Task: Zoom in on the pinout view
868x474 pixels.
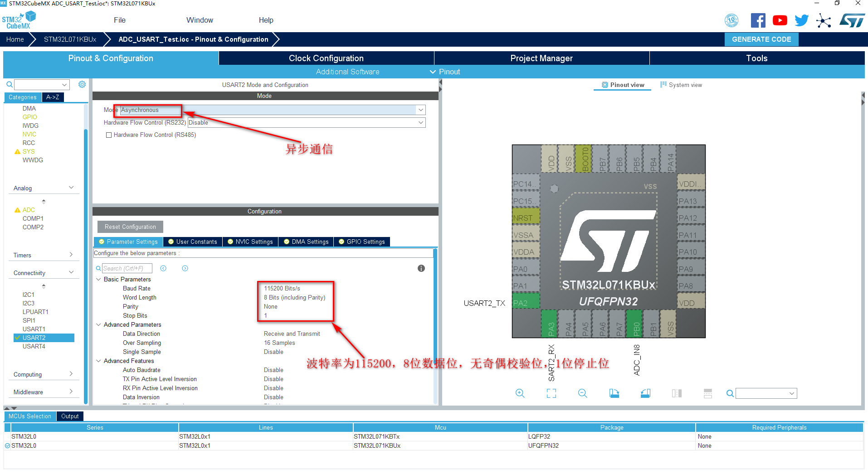Action: point(520,393)
